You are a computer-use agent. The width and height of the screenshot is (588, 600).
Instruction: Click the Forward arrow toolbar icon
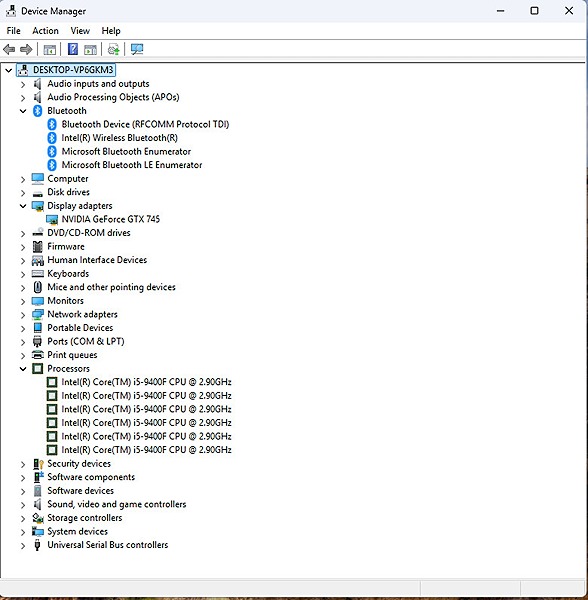pyautogui.click(x=26, y=49)
